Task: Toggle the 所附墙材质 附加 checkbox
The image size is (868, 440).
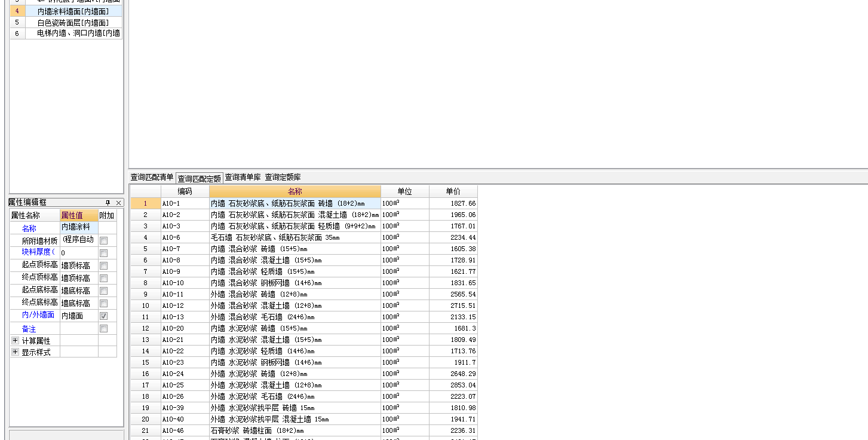Action: (x=104, y=240)
